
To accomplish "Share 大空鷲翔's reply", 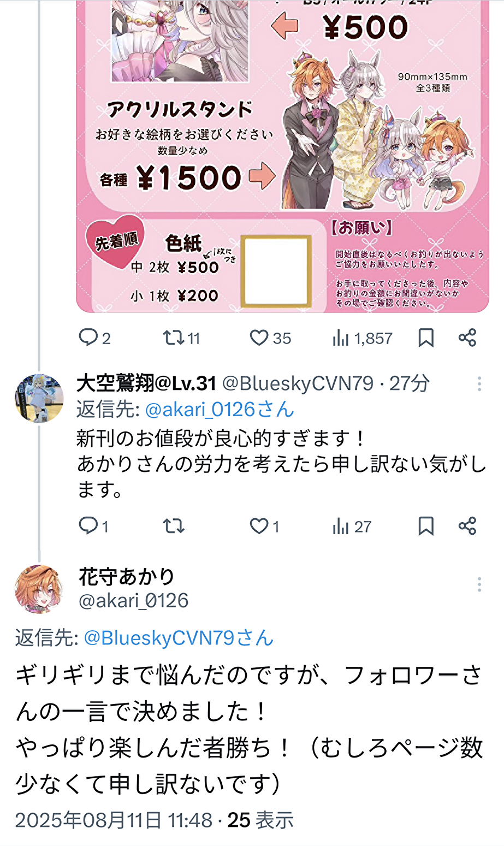I will click(467, 526).
